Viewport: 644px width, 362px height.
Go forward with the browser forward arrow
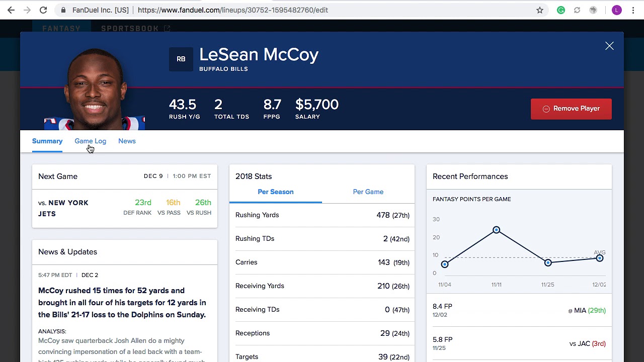(27, 10)
